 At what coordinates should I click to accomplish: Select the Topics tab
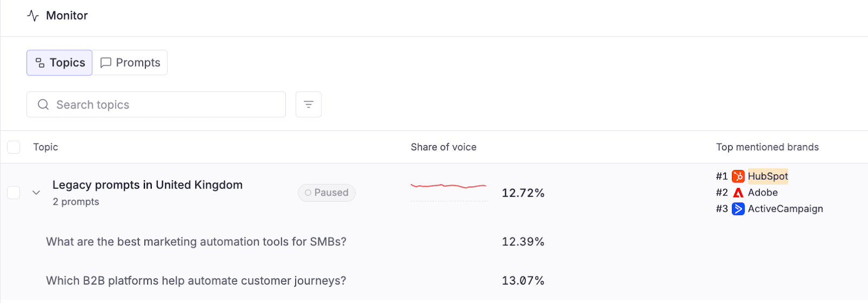tap(60, 63)
